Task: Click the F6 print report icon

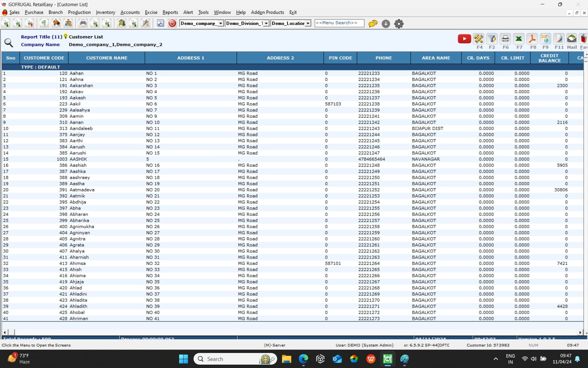Action: click(x=505, y=39)
